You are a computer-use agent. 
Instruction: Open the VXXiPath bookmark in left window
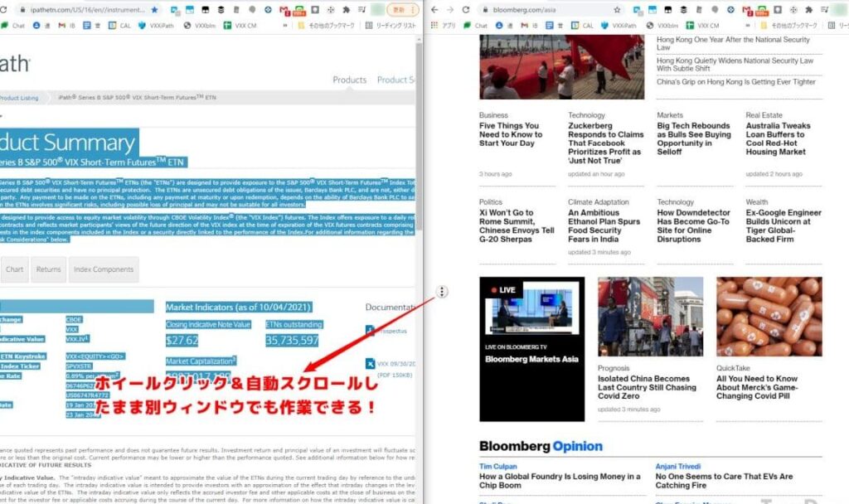pyautogui.click(x=156, y=26)
